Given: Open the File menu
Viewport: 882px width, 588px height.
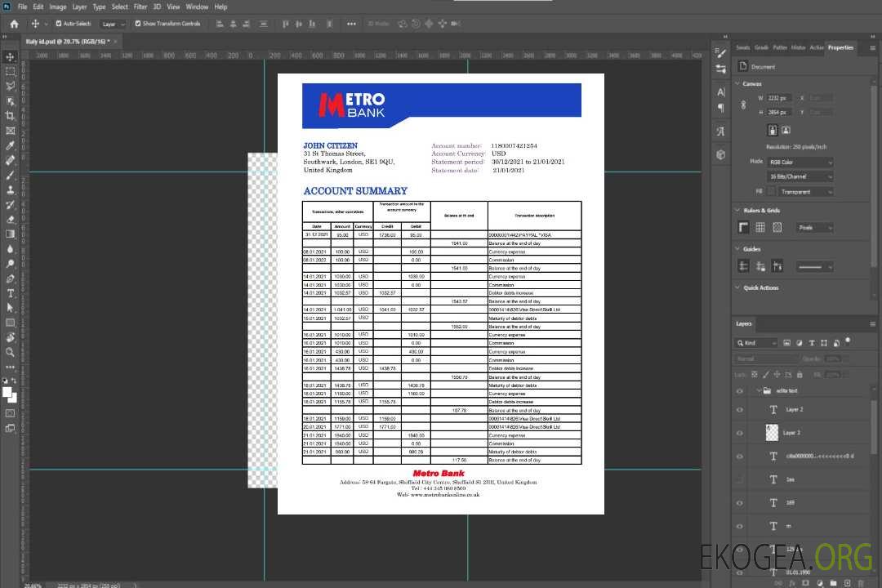Looking at the screenshot, I should point(23,7).
